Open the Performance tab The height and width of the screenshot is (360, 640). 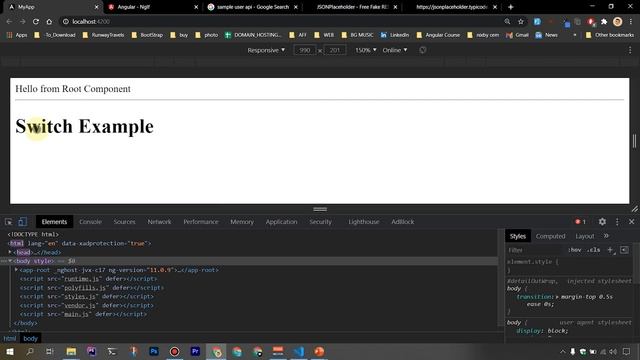[201, 222]
